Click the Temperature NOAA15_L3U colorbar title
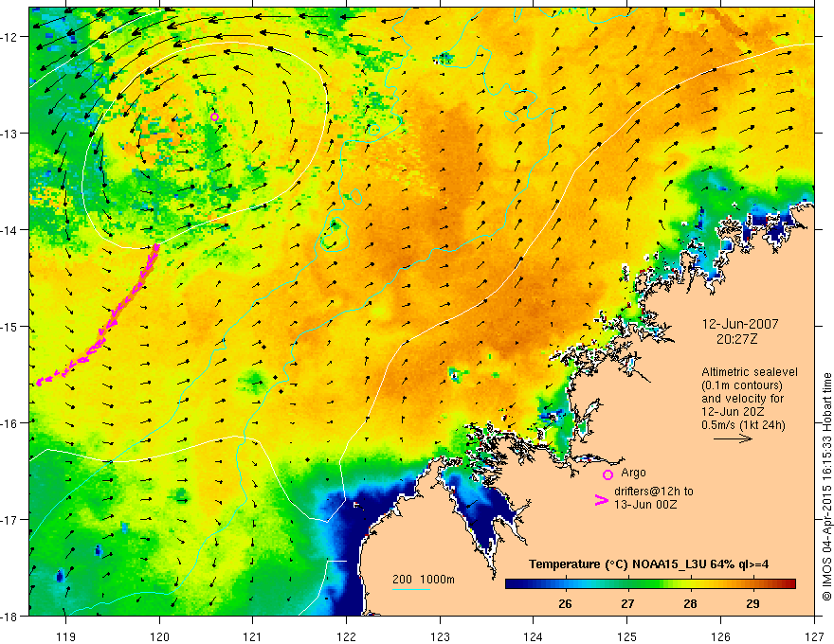This screenshot has width=834, height=644. coord(648,564)
